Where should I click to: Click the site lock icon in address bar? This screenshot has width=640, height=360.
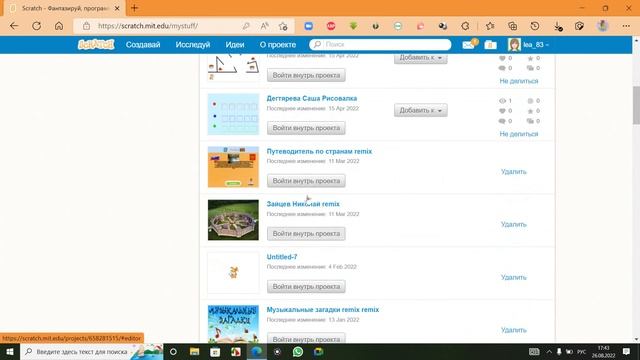87,26
